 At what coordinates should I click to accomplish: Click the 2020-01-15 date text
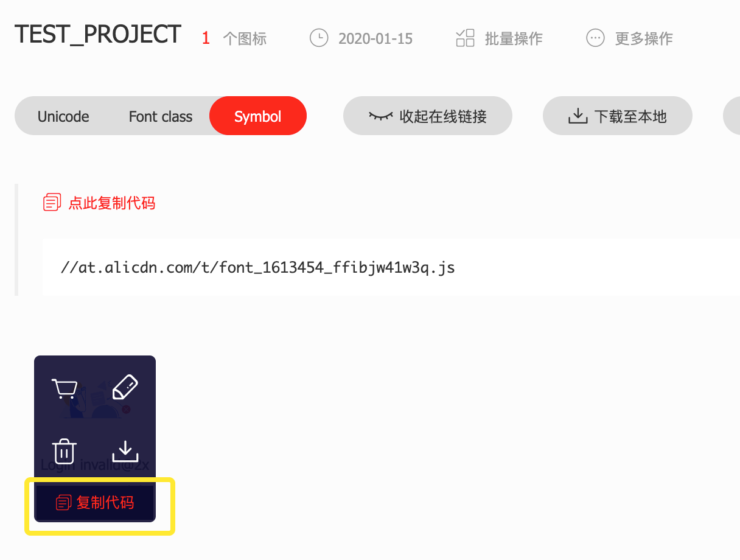coord(375,39)
